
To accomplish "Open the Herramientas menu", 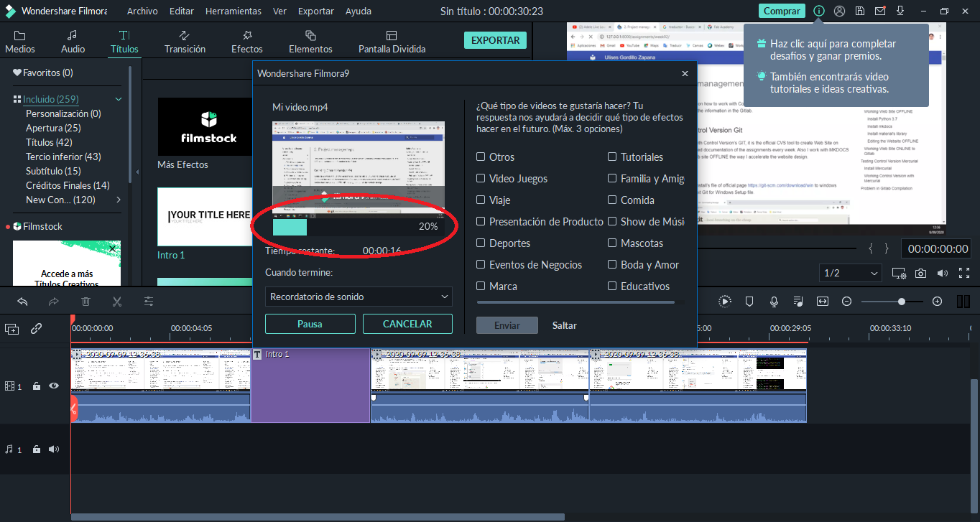I will (x=233, y=11).
